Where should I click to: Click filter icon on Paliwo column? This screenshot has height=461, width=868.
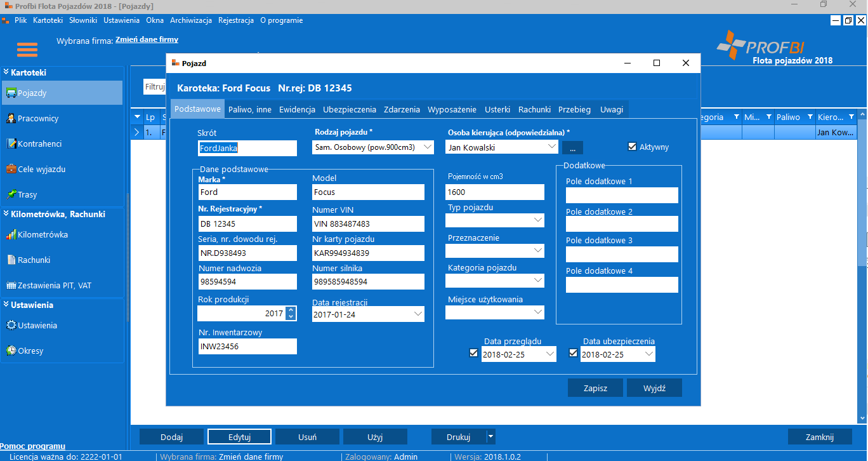[809, 117]
